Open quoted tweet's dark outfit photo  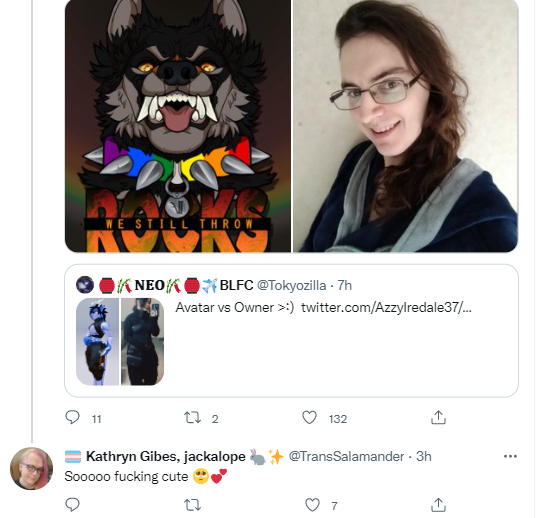(x=142, y=341)
